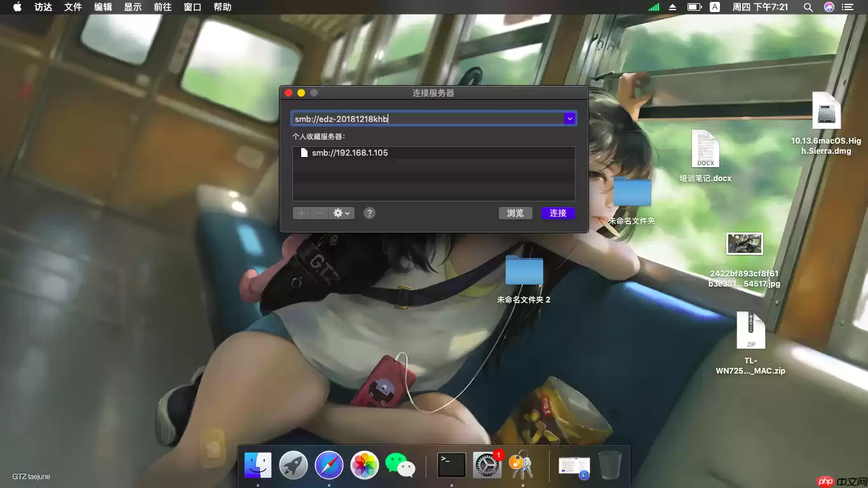Open the gear action menu in the dialog
This screenshot has width=868, height=488.
(341, 213)
